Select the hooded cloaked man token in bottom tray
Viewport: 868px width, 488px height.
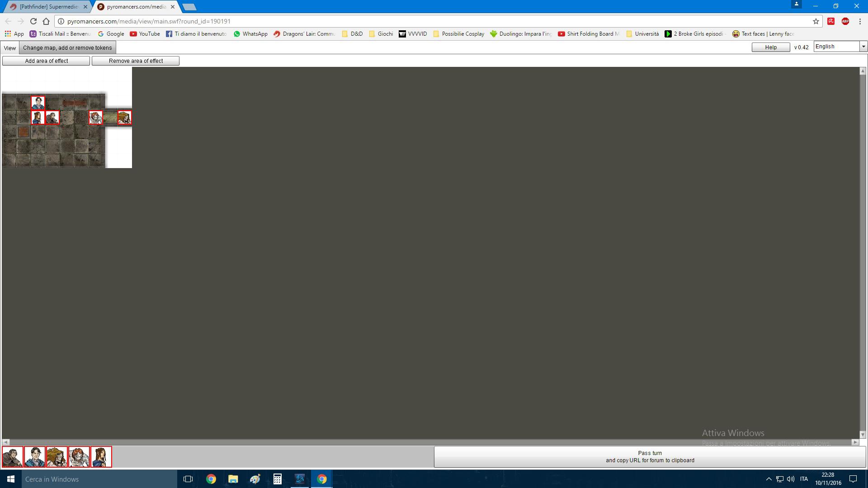13,457
